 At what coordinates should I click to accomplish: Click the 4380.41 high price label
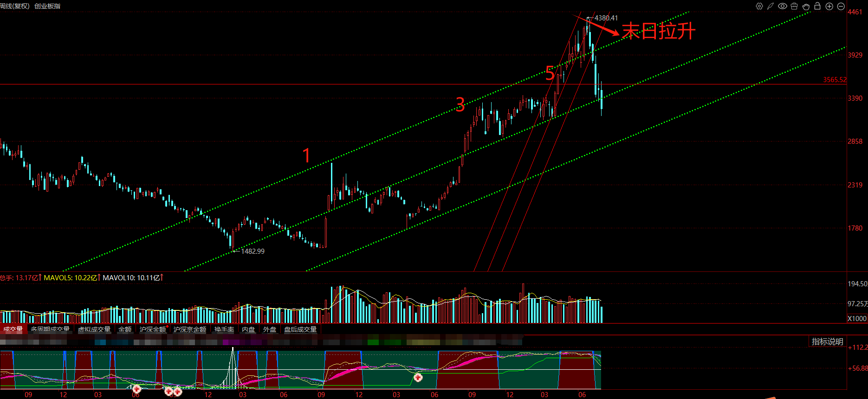click(606, 18)
